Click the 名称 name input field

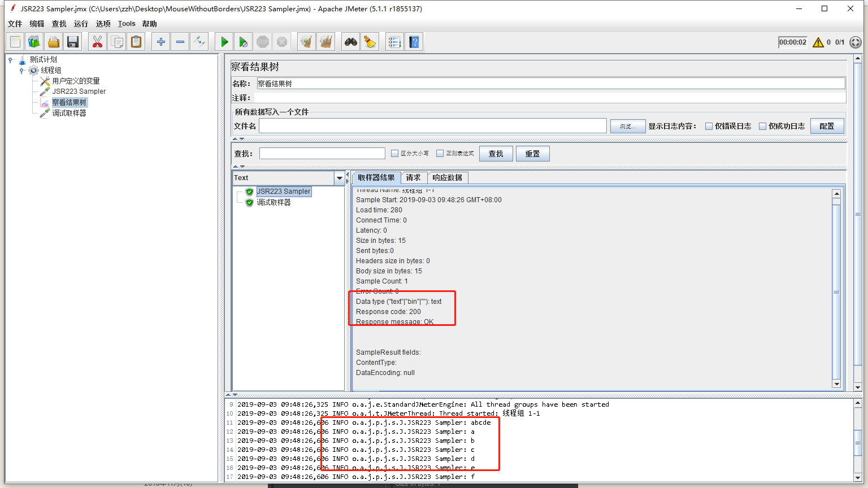(551, 84)
